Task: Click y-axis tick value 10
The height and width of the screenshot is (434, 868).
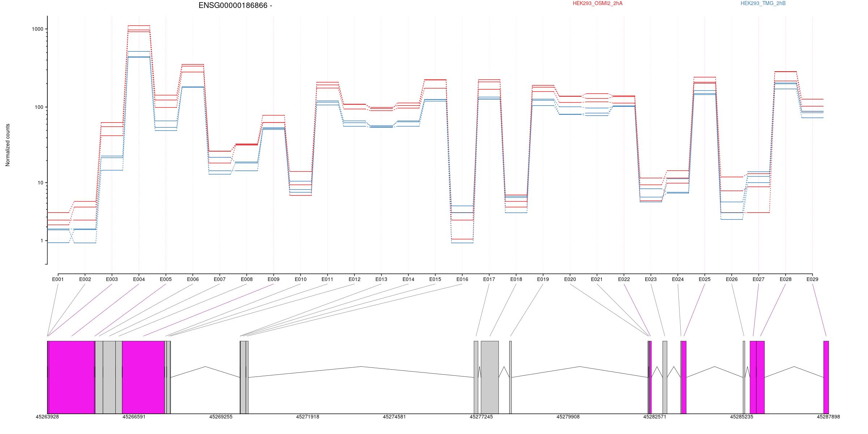Action: pyautogui.click(x=41, y=183)
